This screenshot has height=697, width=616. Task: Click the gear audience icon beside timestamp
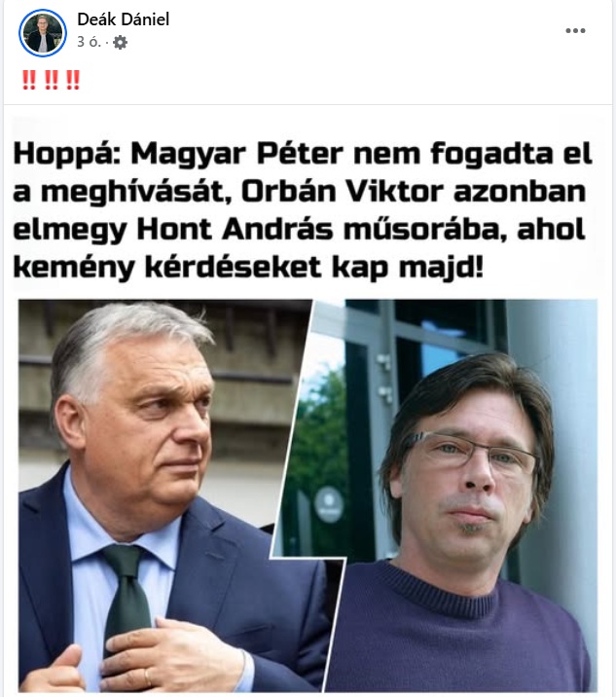pyautogui.click(x=120, y=43)
